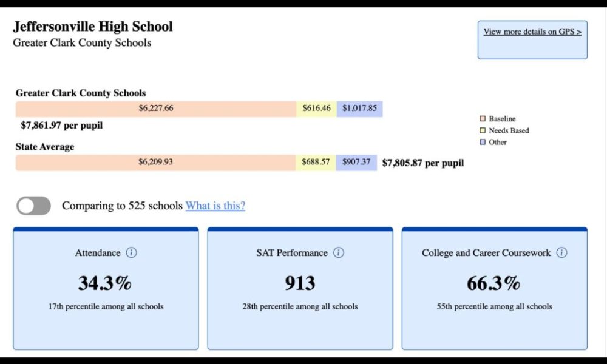Select the $6,227.66 baseline bar segment
Screen dimensions: 607x364
156,109
